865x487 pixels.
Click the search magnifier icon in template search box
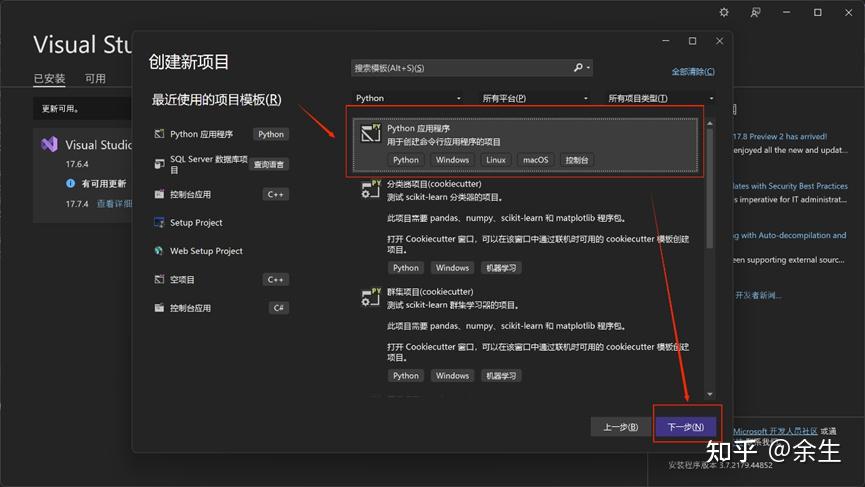coord(578,67)
